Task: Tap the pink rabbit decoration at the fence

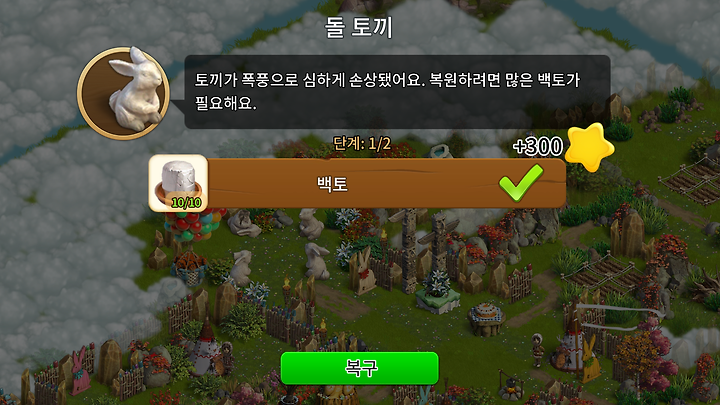Action: point(80,371)
